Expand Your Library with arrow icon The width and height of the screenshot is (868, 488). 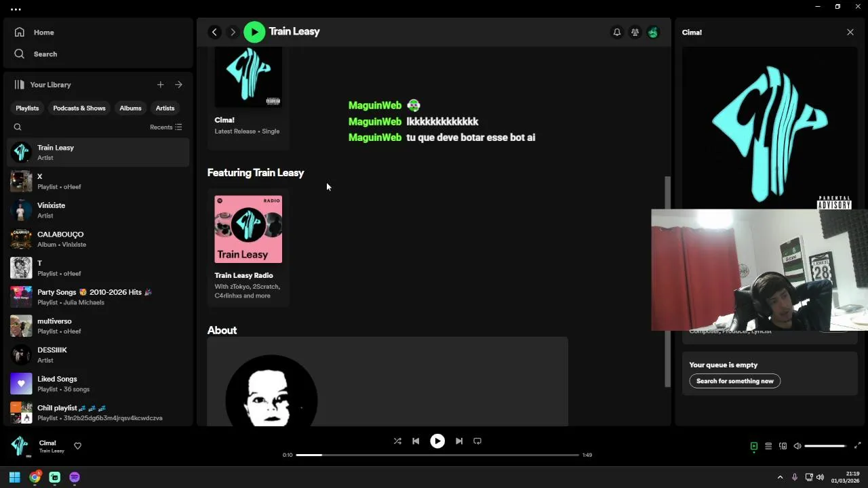pyautogui.click(x=178, y=85)
